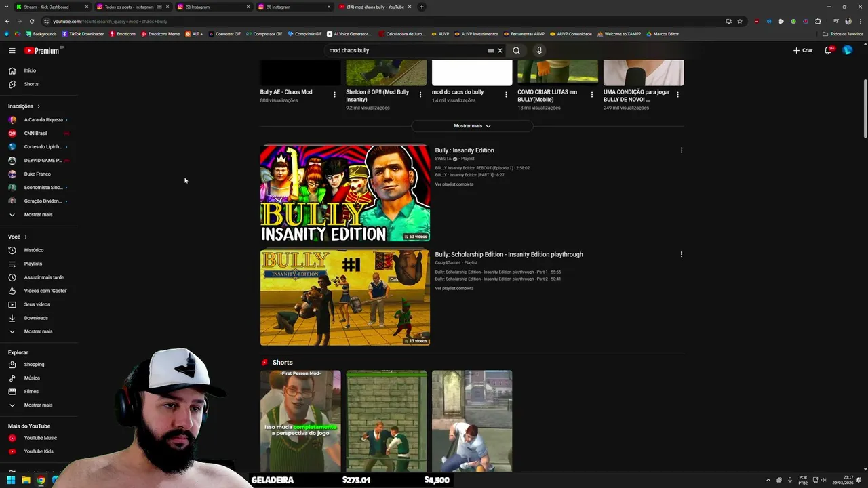Image resolution: width=868 pixels, height=488 pixels.
Task: Open the YouTube hamburger guide menu
Action: pyautogui.click(x=12, y=50)
